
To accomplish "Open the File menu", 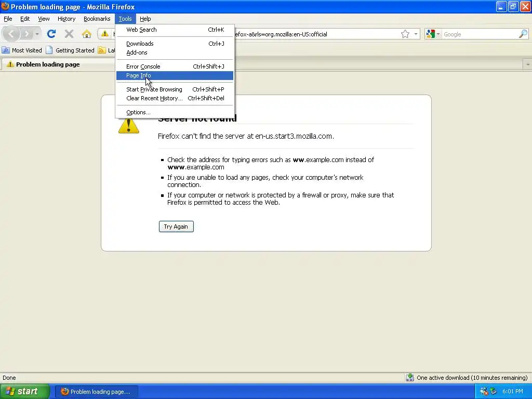I will click(8, 19).
